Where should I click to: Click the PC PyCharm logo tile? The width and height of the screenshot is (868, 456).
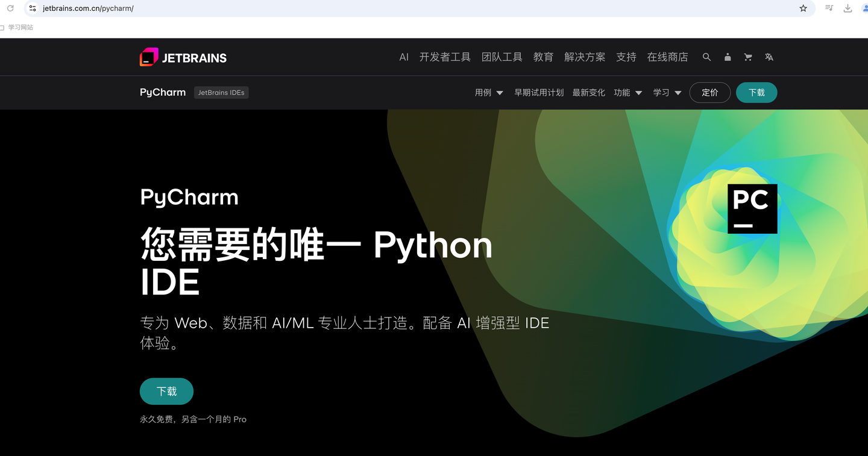pos(752,208)
